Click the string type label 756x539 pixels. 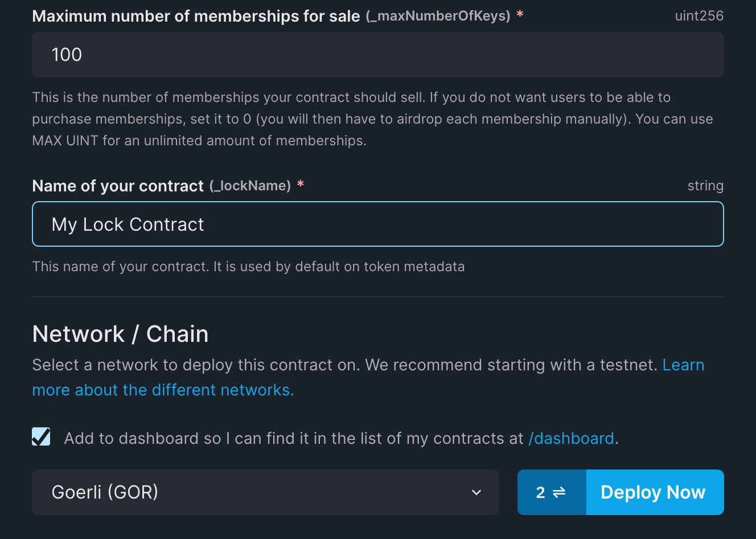706,185
